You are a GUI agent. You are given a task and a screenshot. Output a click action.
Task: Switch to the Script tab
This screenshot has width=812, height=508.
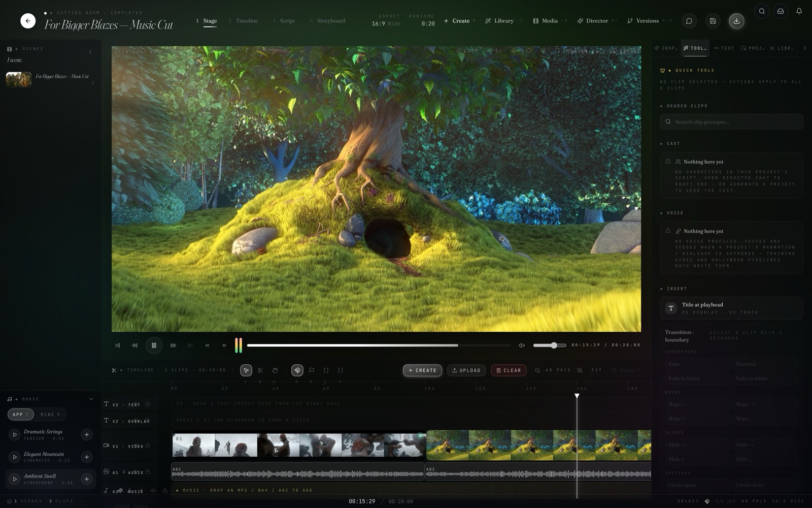coord(284,21)
